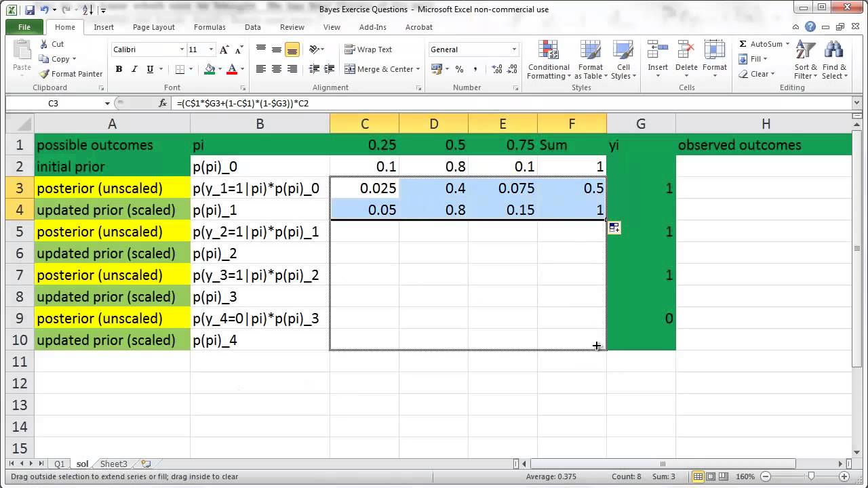The image size is (868, 488).
Task: Click the Format cells icon
Action: (715, 50)
